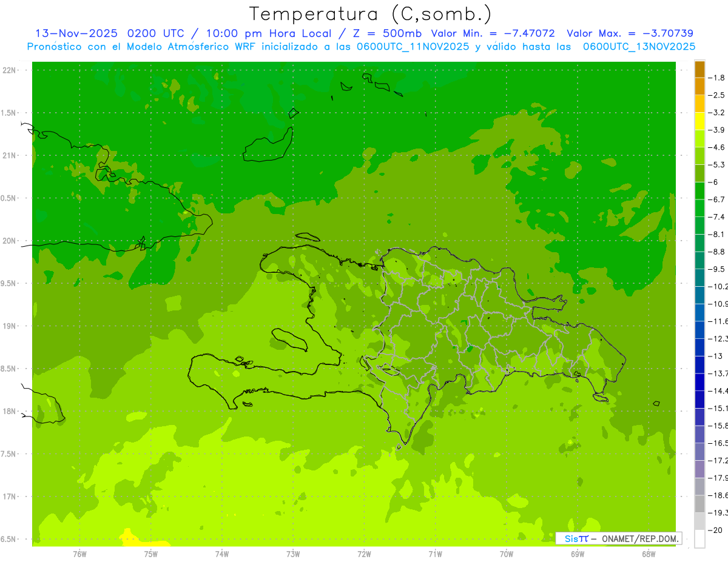Click the "Valor Max. = -3.70739" value
This screenshot has width=728, height=562.
pos(630,33)
